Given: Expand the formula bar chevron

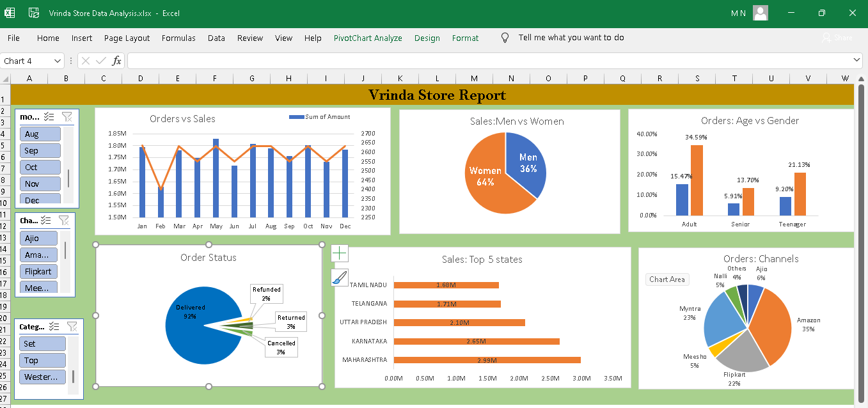Looking at the screenshot, I should (857, 60).
